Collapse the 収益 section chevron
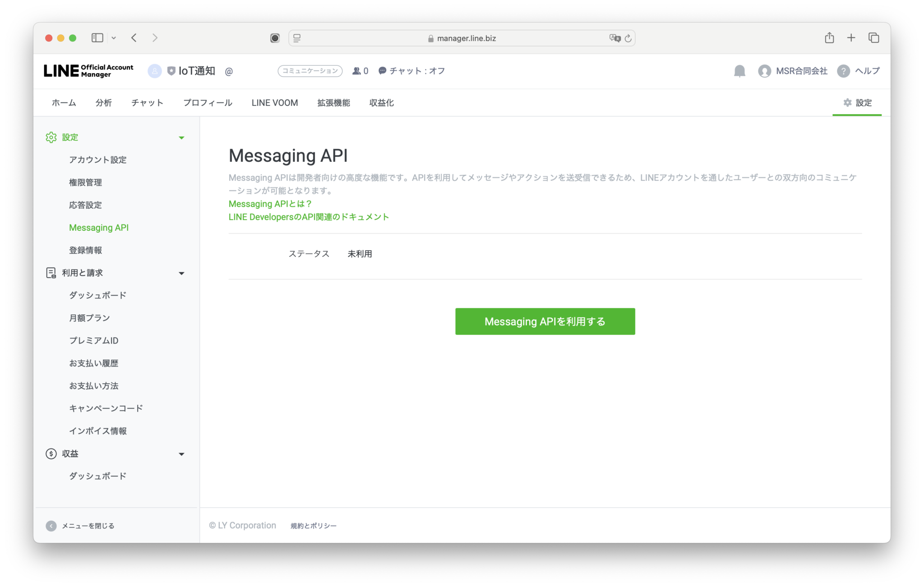 (182, 454)
